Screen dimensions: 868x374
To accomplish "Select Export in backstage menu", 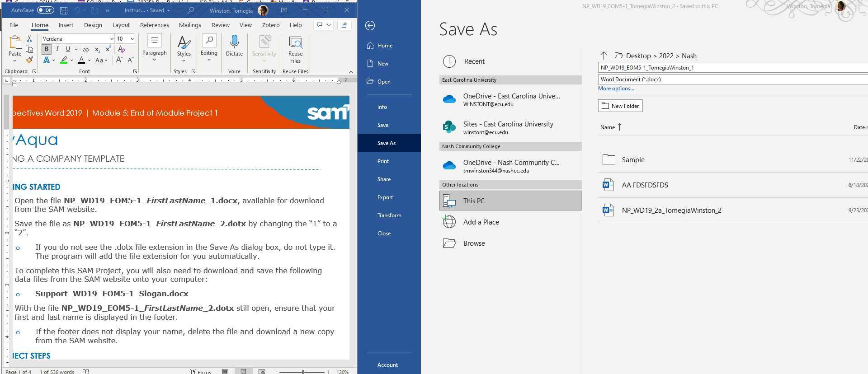I will point(385,197).
